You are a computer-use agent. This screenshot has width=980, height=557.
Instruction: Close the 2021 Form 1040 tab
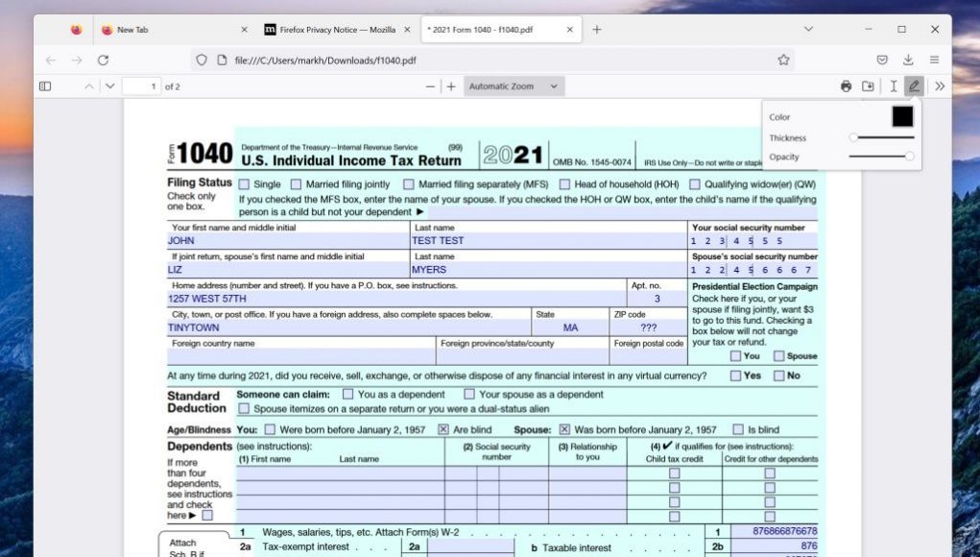[x=569, y=30]
